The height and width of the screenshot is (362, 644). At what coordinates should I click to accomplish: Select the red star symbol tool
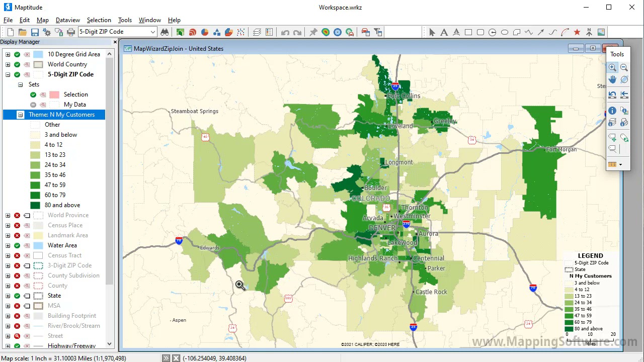point(577,32)
